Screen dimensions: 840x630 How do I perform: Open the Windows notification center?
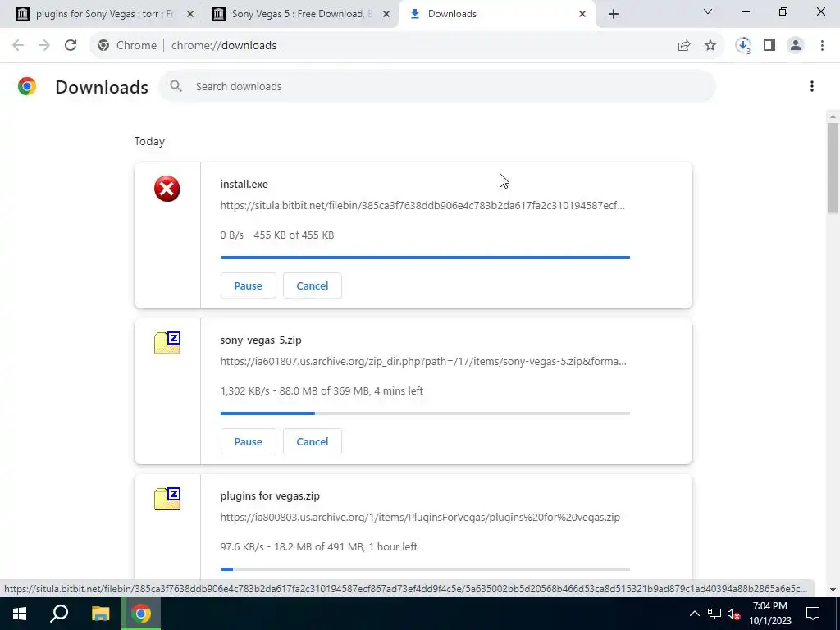click(813, 614)
